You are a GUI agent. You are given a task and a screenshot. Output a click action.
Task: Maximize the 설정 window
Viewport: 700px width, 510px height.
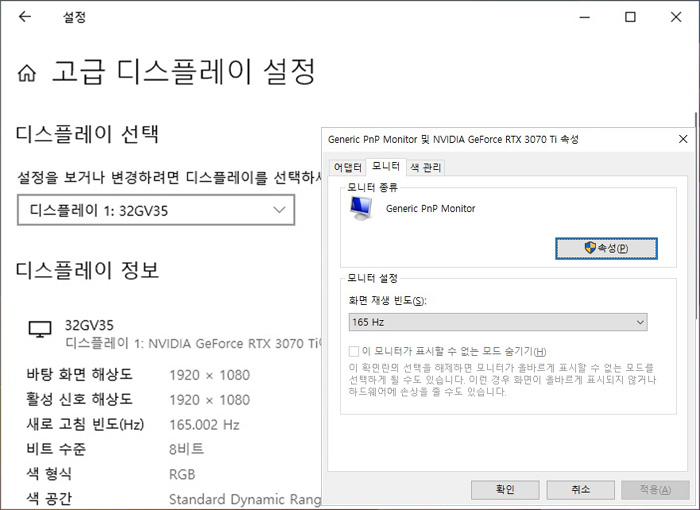pyautogui.click(x=630, y=17)
